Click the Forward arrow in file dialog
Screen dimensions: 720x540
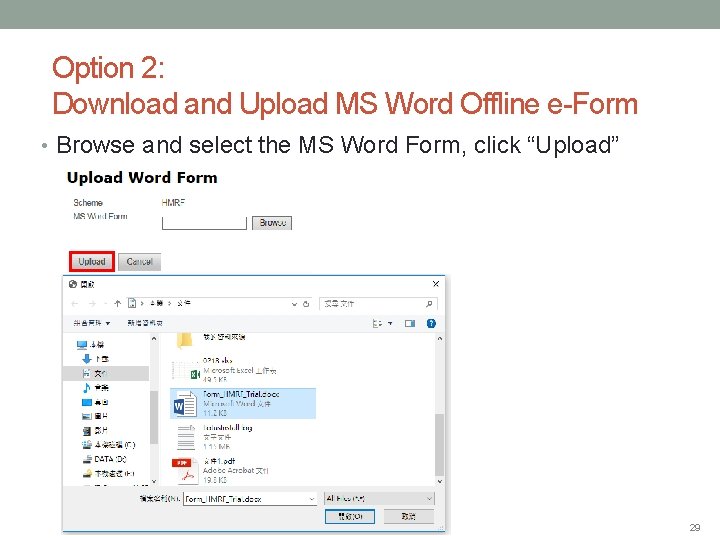click(x=92, y=304)
